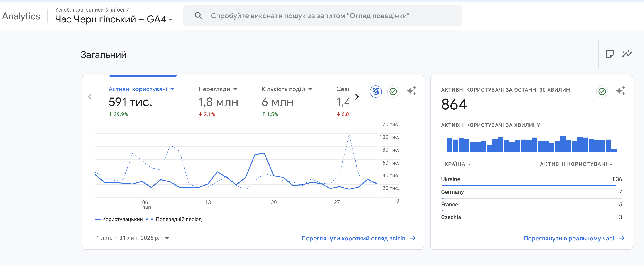The image size is (644, 266).
Task: Click the 1,8 млн views value
Action: (x=218, y=102)
